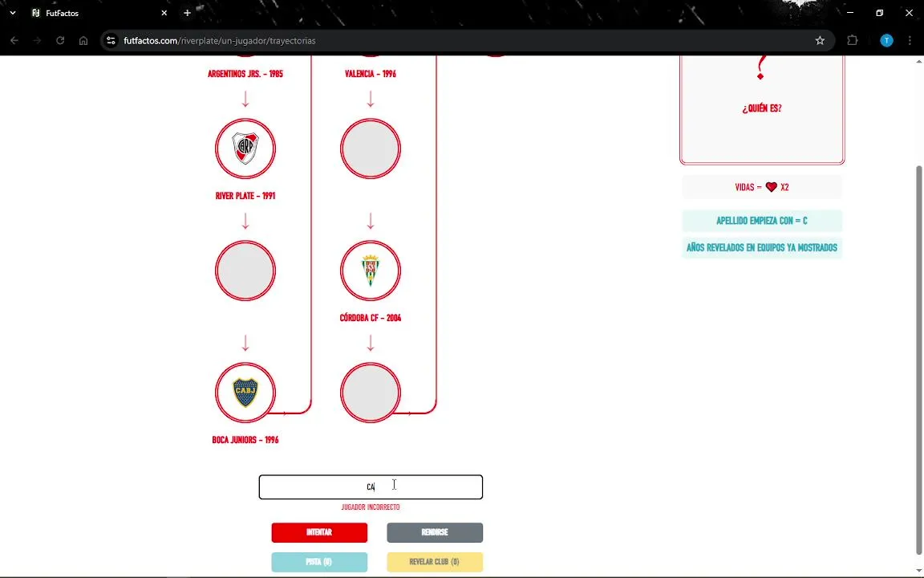Reload the page
This screenshot has height=578, width=924.
click(60, 41)
